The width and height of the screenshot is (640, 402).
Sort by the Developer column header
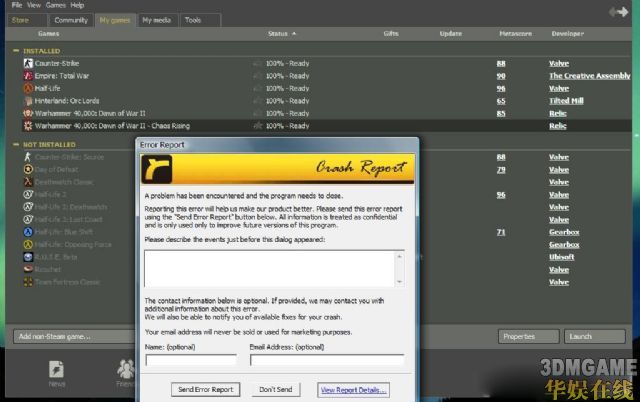click(x=567, y=33)
